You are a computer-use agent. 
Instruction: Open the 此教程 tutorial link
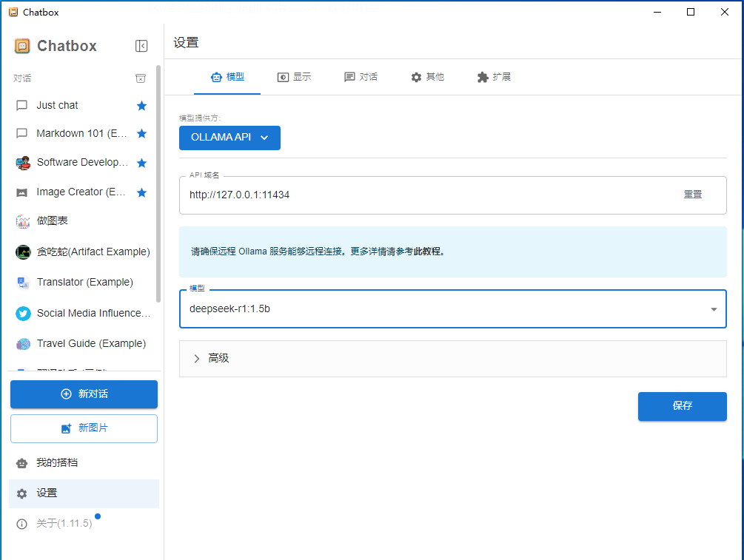[427, 252]
